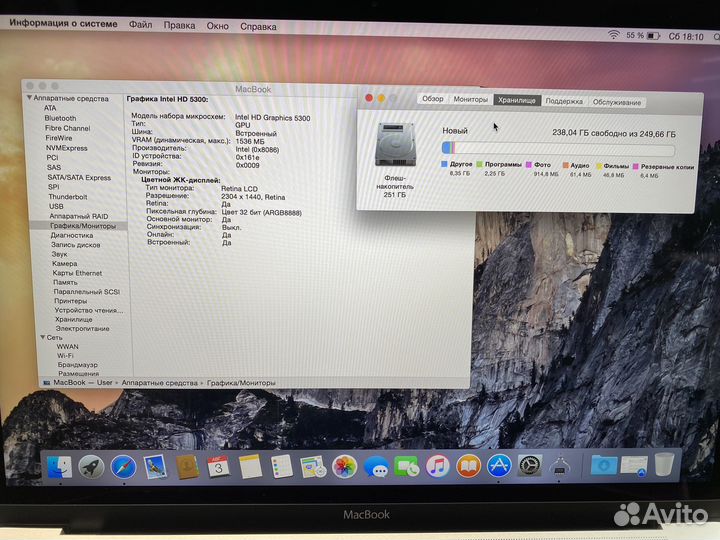
Task: Click green Программы legend swatch
Action: [x=479, y=164]
